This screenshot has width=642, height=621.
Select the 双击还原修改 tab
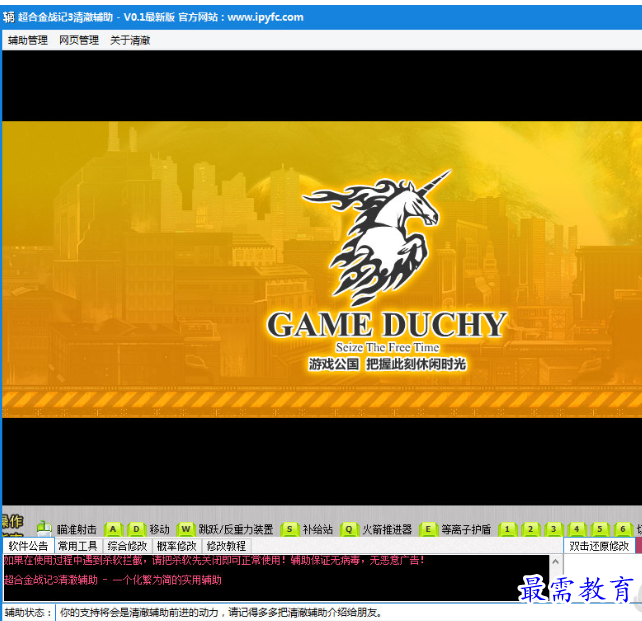(x=599, y=546)
